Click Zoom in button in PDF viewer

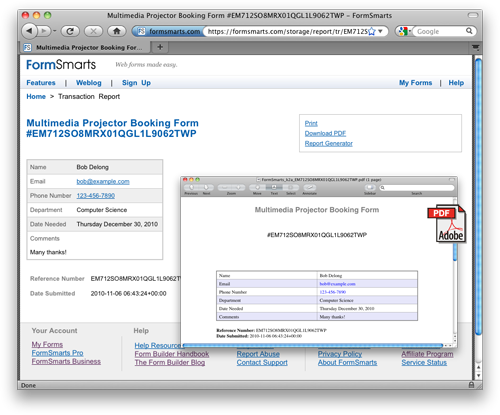pos(238,188)
